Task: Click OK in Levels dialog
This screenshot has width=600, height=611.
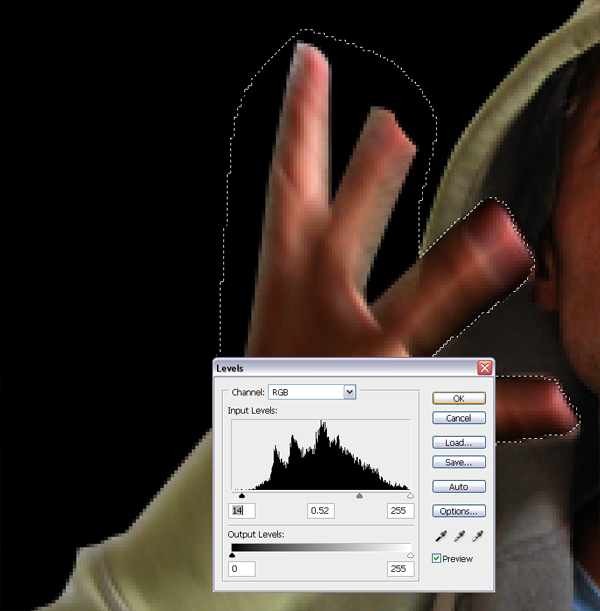Action: click(459, 398)
